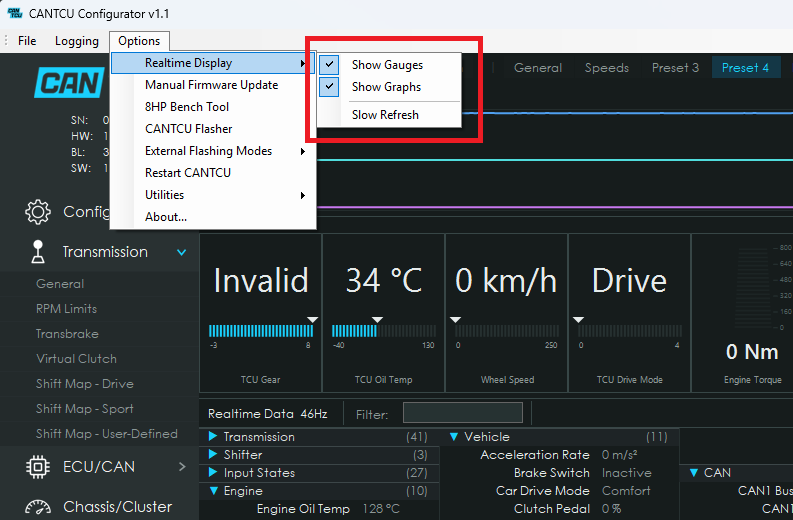Click the Brake Switch Inactive value
The height and width of the screenshot is (520, 793).
(x=627, y=473)
